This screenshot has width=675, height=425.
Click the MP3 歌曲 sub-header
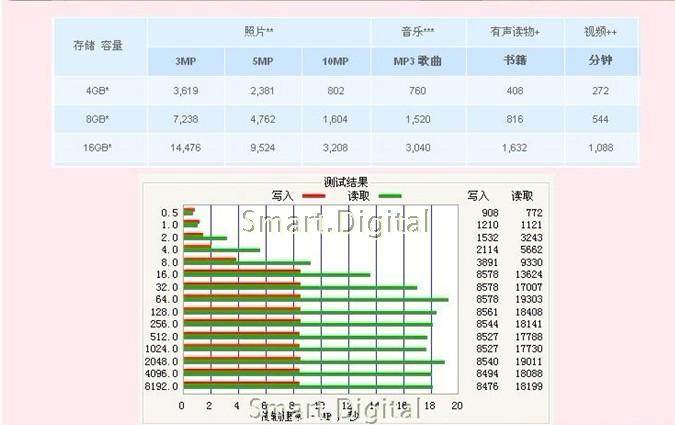417,62
